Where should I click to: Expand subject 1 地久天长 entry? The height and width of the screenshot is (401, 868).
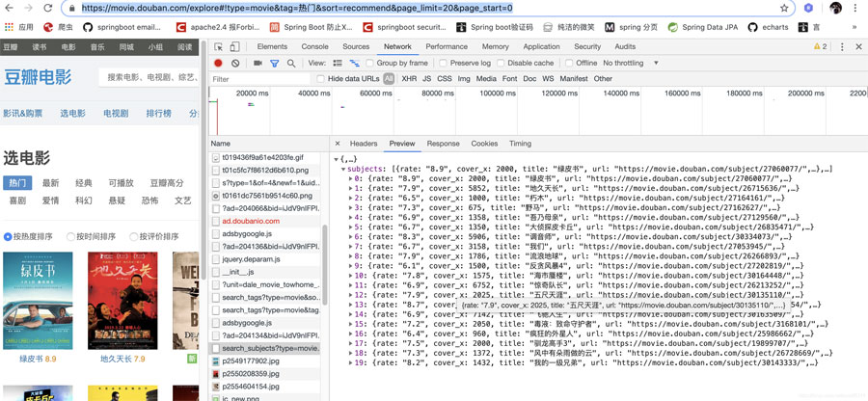[x=350, y=189]
